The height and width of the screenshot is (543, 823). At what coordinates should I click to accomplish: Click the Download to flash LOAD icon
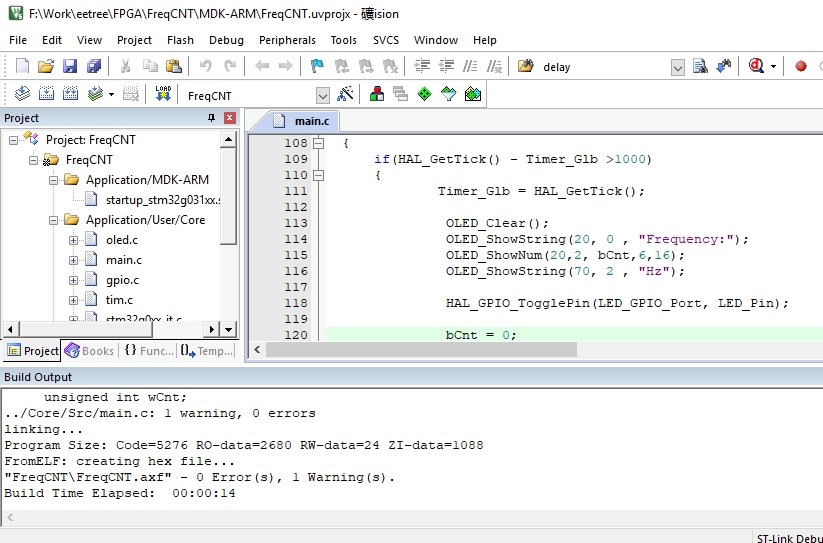click(163, 94)
